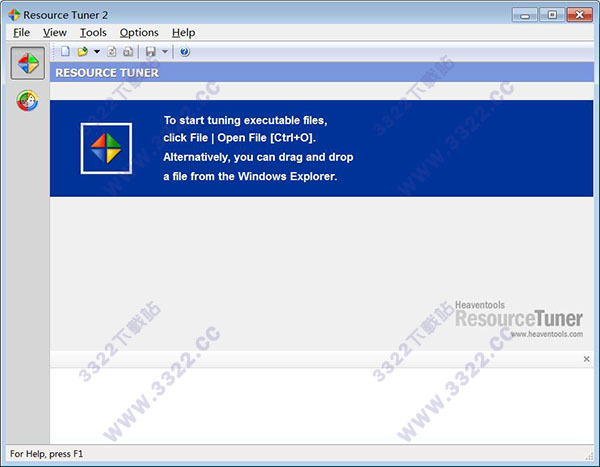Click the application icon in title bar

click(14, 15)
